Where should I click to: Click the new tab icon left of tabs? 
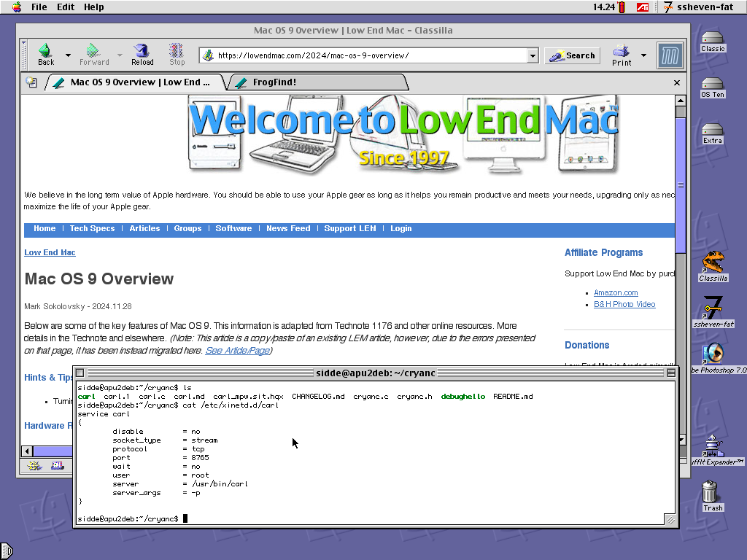[31, 82]
